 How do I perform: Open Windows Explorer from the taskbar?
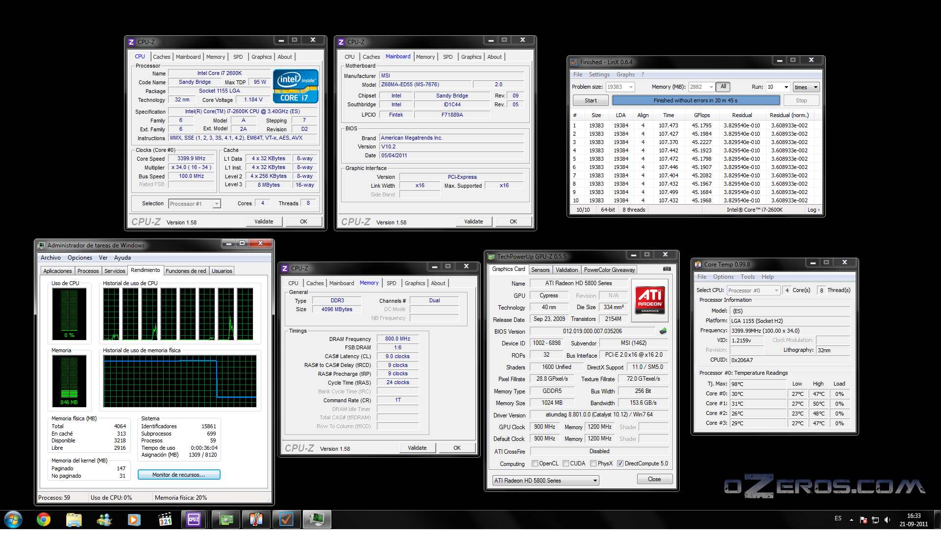(x=74, y=519)
